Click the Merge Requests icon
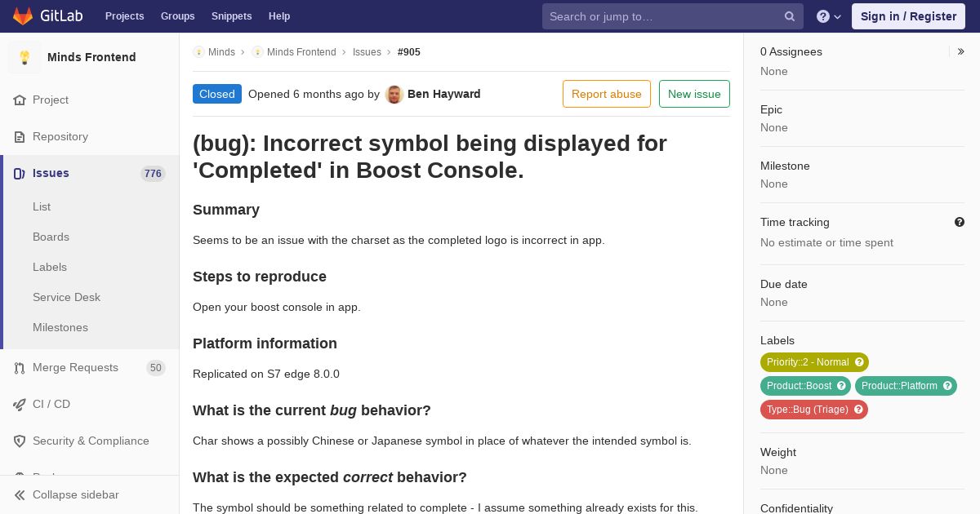Screen dimensions: 980x514 point(20,368)
